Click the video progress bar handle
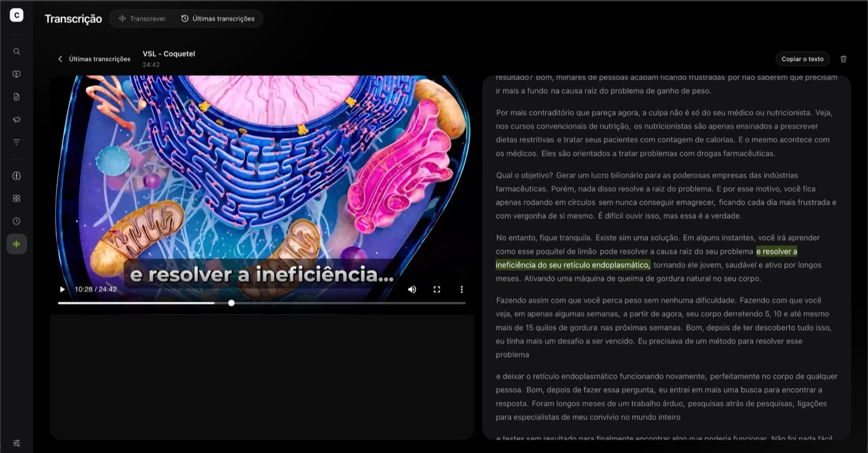Image resolution: width=868 pixels, height=453 pixels. [x=231, y=303]
